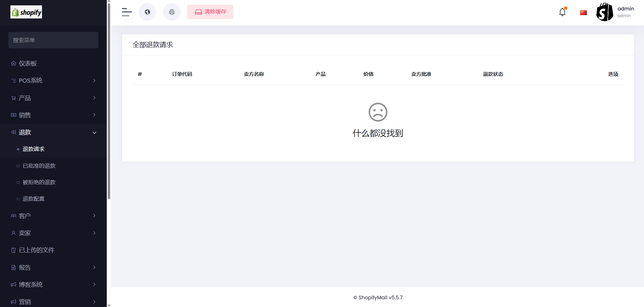Select 已批准的退款 submenu item
Image resolution: width=644 pixels, height=307 pixels.
[x=39, y=166]
